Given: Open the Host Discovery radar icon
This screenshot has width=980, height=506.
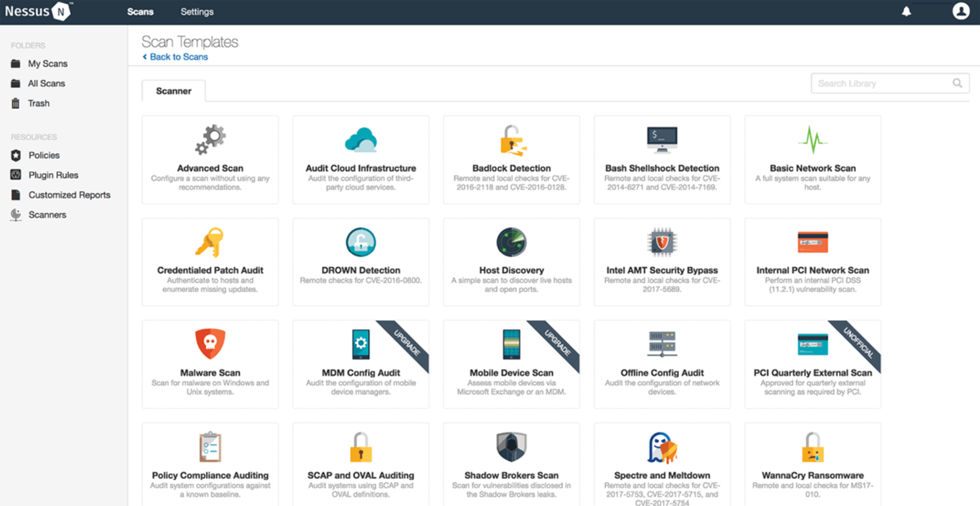Looking at the screenshot, I should click(511, 242).
